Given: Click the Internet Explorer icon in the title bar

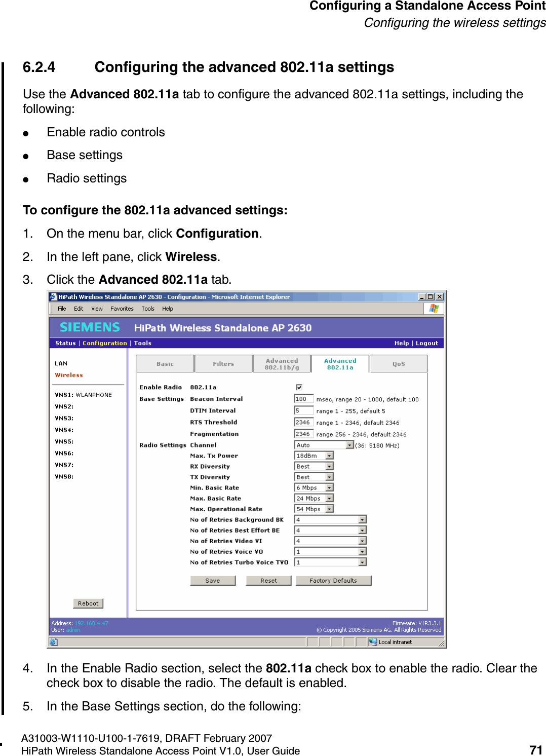Looking at the screenshot, I should point(52,297).
